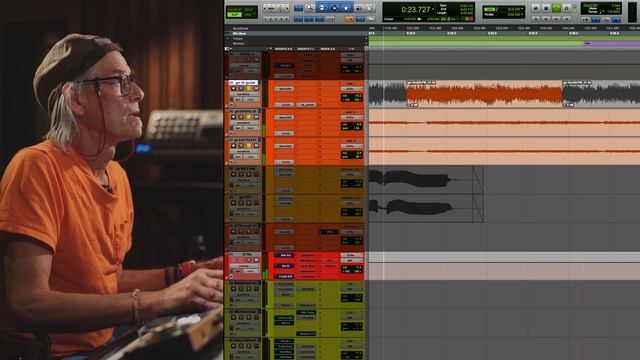Viewport: 640px width, 360px height.
Task: Click the plus button on Tempo ruler
Action: click(x=366, y=38)
